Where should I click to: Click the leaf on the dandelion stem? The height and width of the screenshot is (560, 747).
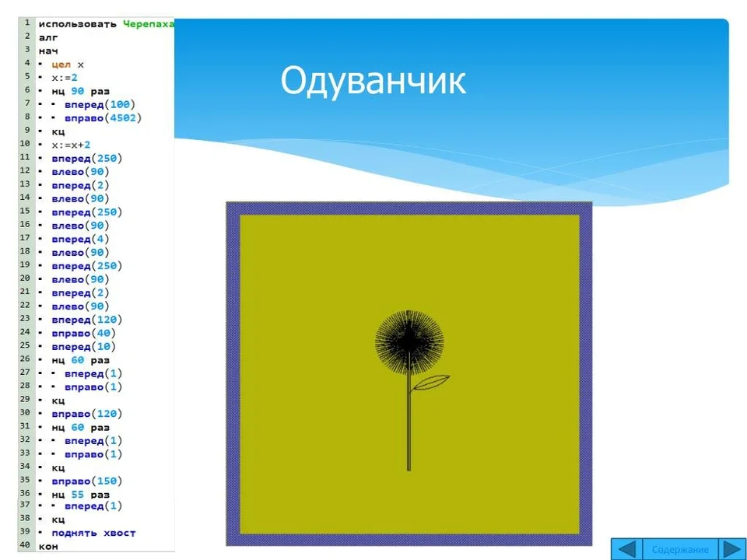[x=430, y=383]
